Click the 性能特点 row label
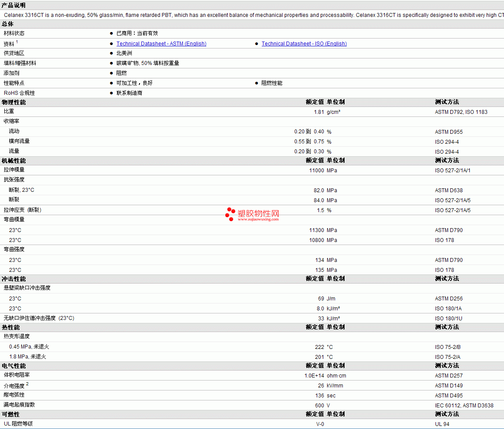Viewport: 504px width, 429px height. point(14,83)
